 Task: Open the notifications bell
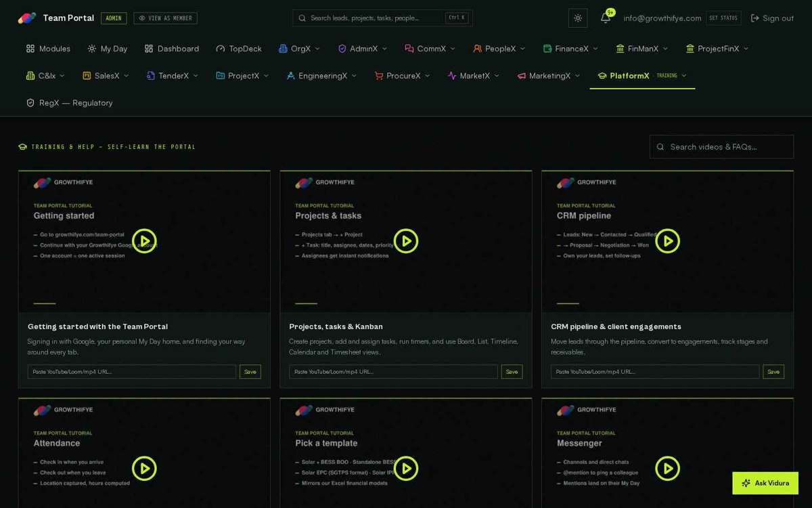pos(606,18)
